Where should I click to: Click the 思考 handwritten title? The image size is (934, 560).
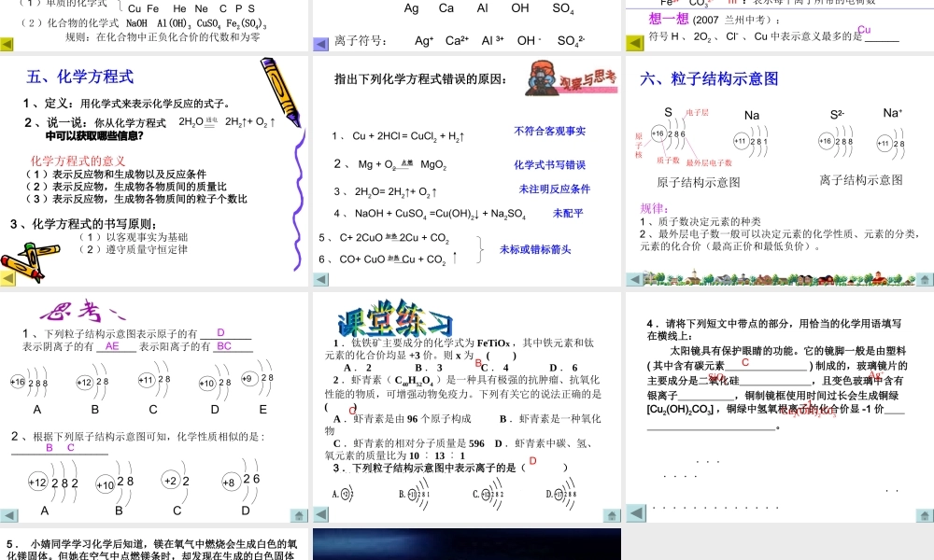tap(81, 311)
